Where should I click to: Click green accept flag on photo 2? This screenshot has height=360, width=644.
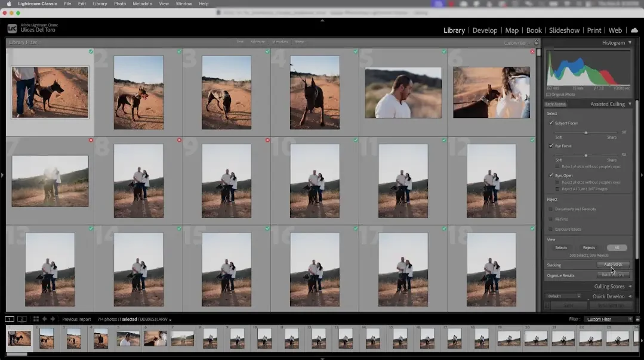(x=179, y=52)
